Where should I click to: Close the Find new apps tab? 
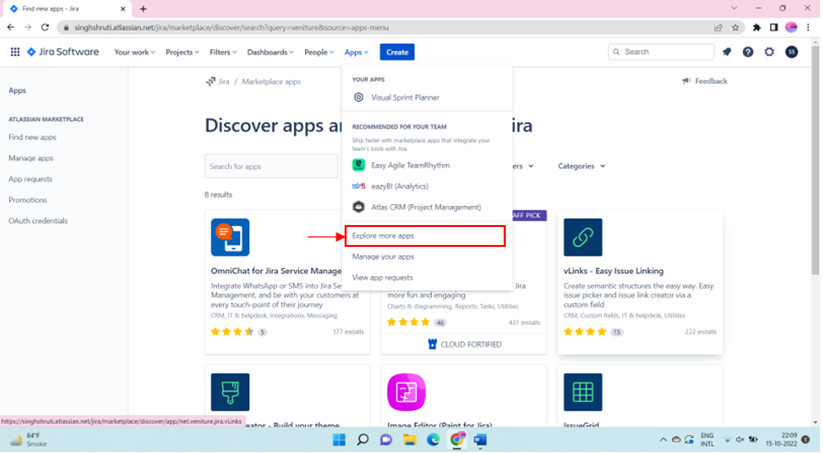point(123,9)
